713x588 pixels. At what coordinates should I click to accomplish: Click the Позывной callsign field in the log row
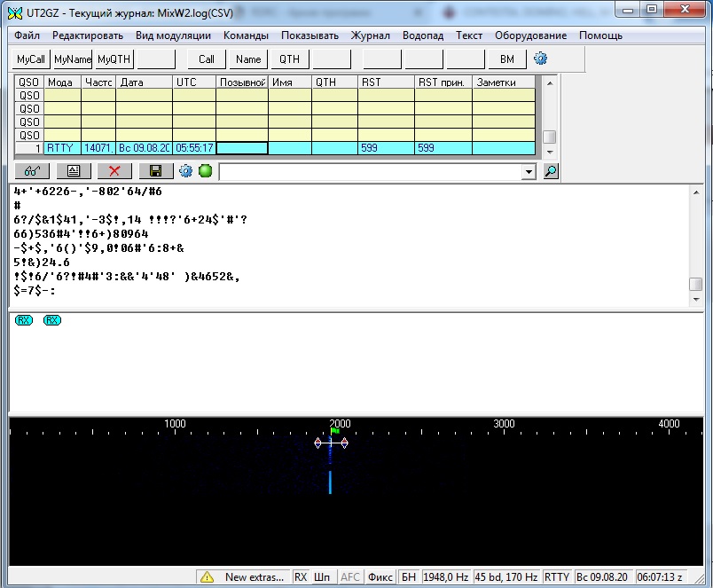[242, 148]
